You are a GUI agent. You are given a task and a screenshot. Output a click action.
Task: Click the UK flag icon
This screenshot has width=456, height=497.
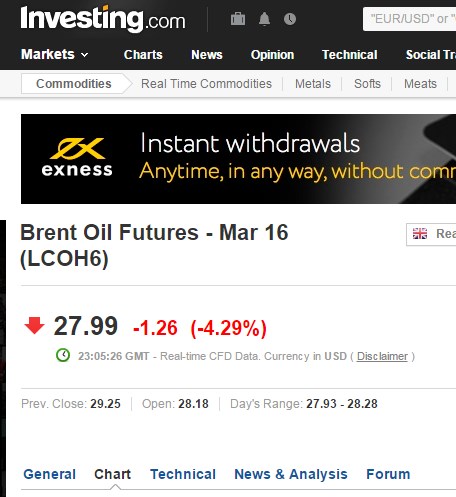420,234
